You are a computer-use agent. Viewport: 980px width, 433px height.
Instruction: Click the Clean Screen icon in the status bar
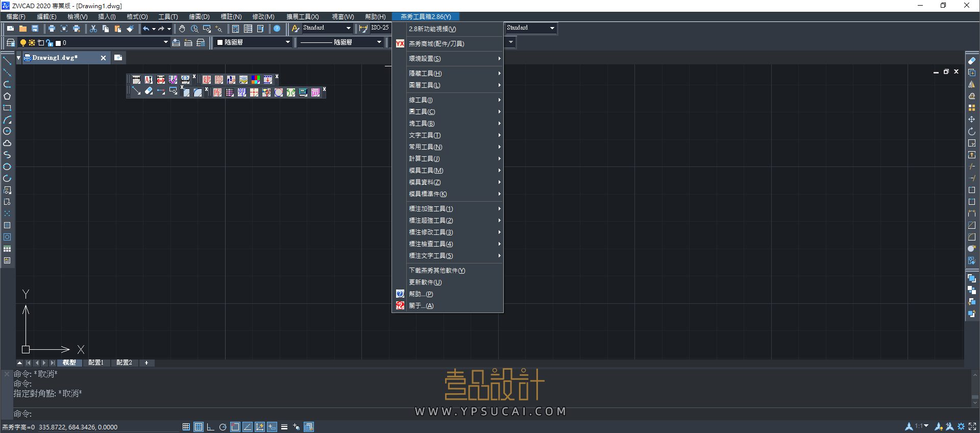(x=972, y=426)
